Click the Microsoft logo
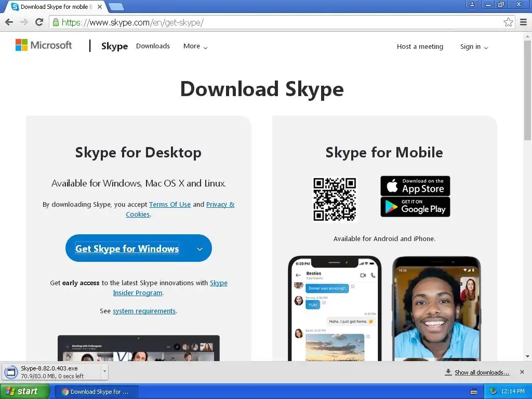Image resolution: width=532 pixels, height=399 pixels. tap(44, 45)
